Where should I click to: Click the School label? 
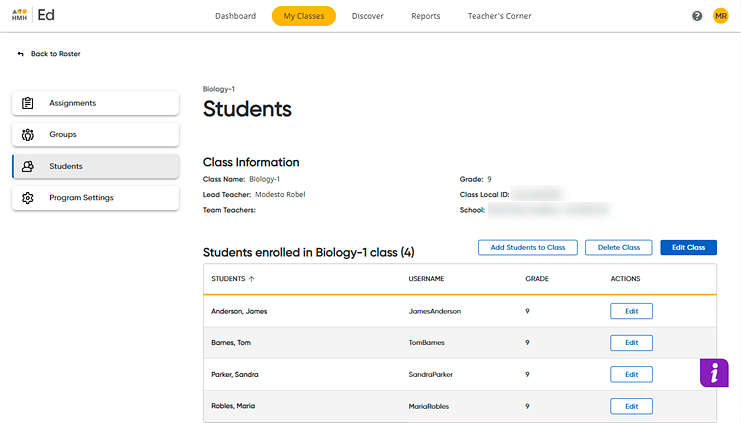[472, 210]
